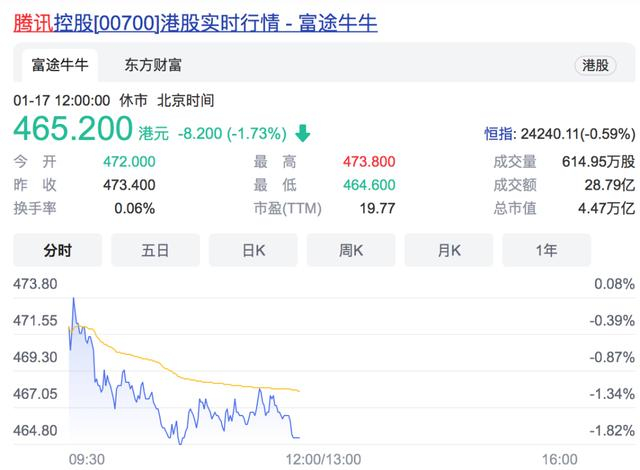This screenshot has height=470, width=640.
Task: Click the 464.80 price axis label
Action: (35, 430)
